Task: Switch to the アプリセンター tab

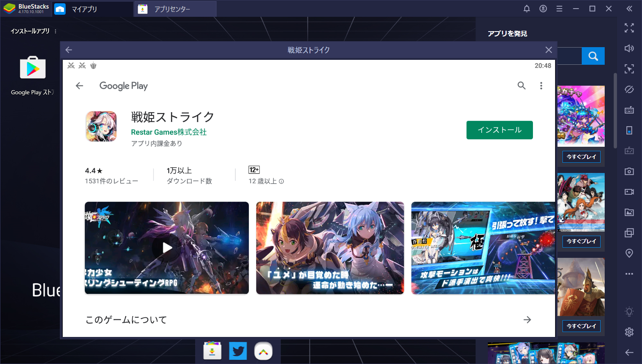Action: coord(175,9)
